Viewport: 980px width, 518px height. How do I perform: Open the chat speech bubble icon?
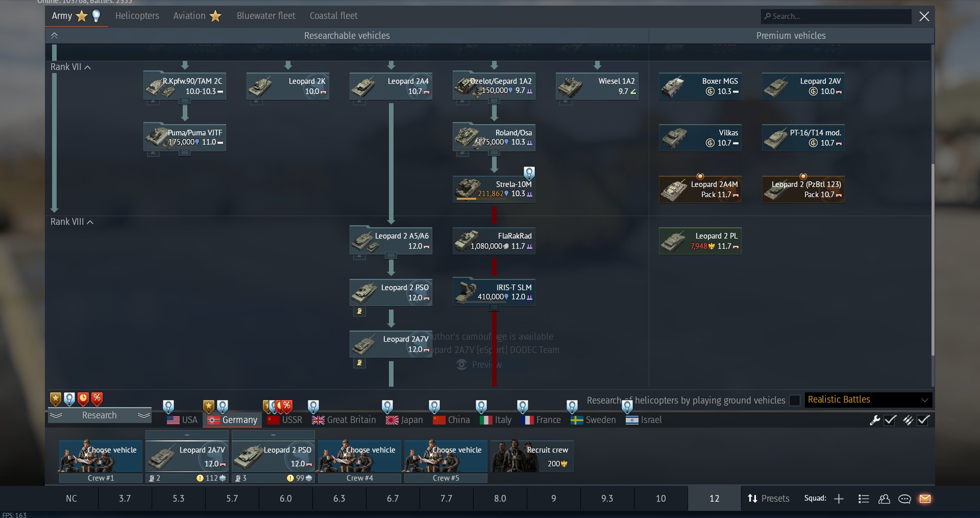click(904, 499)
